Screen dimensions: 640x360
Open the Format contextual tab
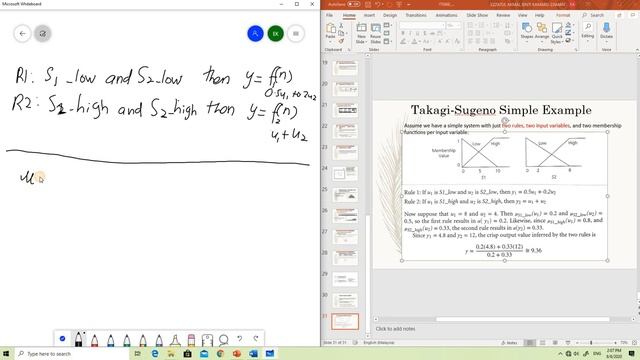563,15
